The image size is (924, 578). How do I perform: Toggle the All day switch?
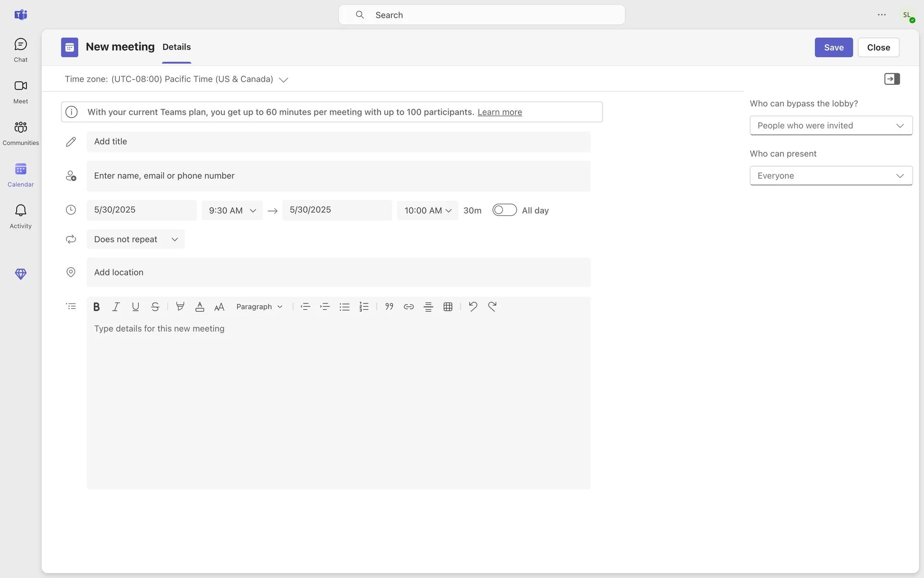pos(504,210)
